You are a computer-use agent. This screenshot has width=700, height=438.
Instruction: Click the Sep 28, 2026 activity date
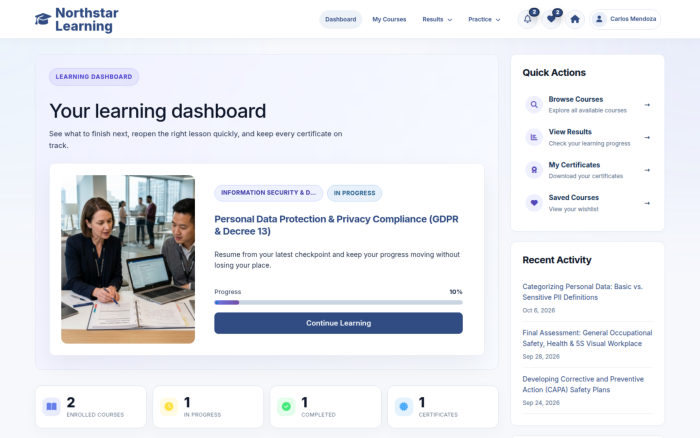[x=541, y=356]
